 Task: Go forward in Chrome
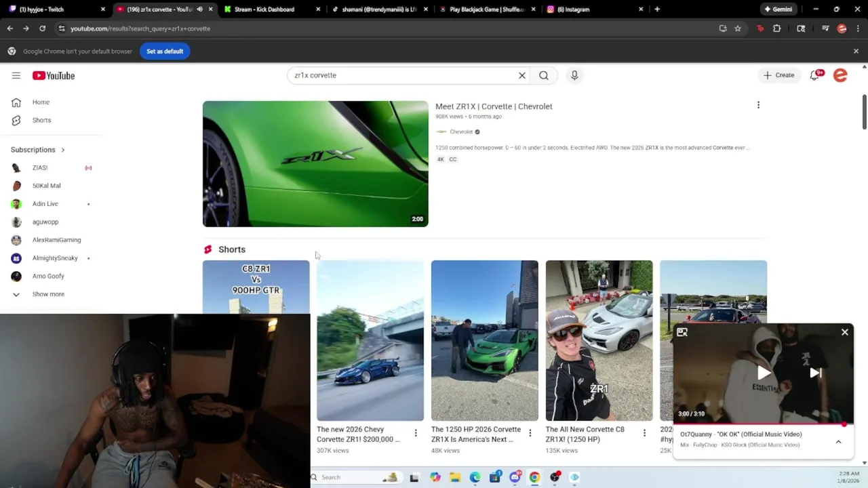tap(26, 28)
